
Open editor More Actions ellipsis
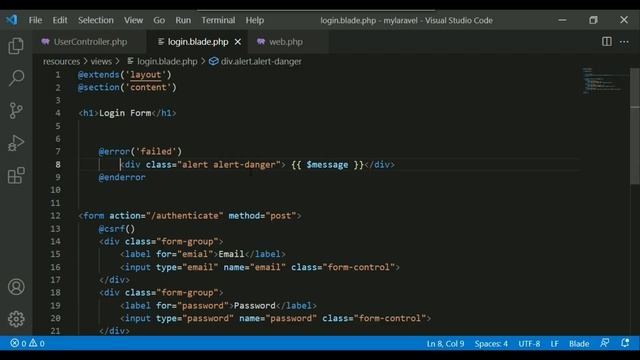point(624,42)
